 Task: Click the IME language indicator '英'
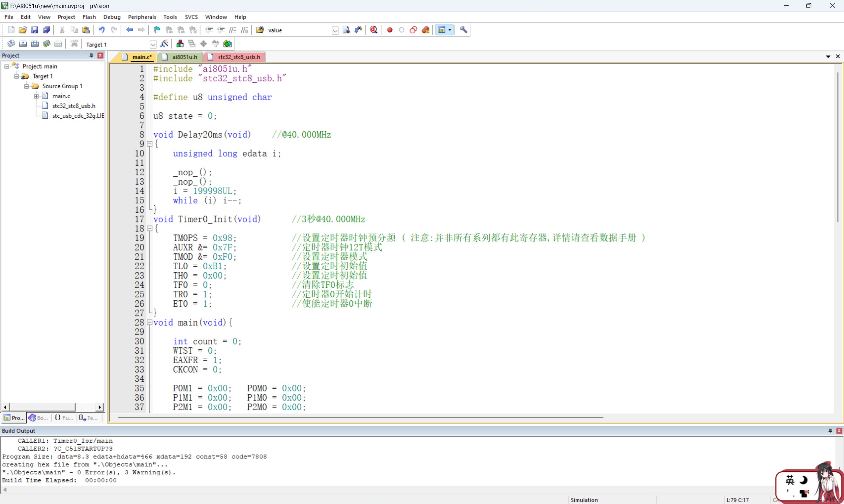tap(790, 480)
